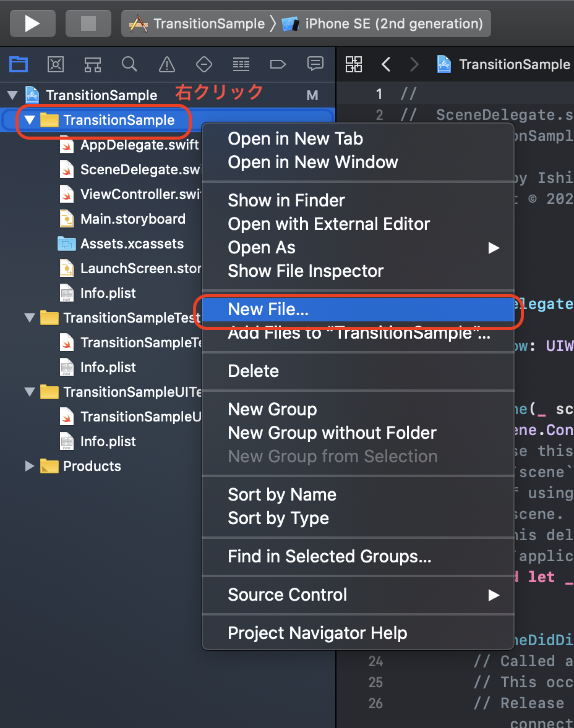Click the Run (play) button
Screen dimensions: 574x728
(33, 23)
